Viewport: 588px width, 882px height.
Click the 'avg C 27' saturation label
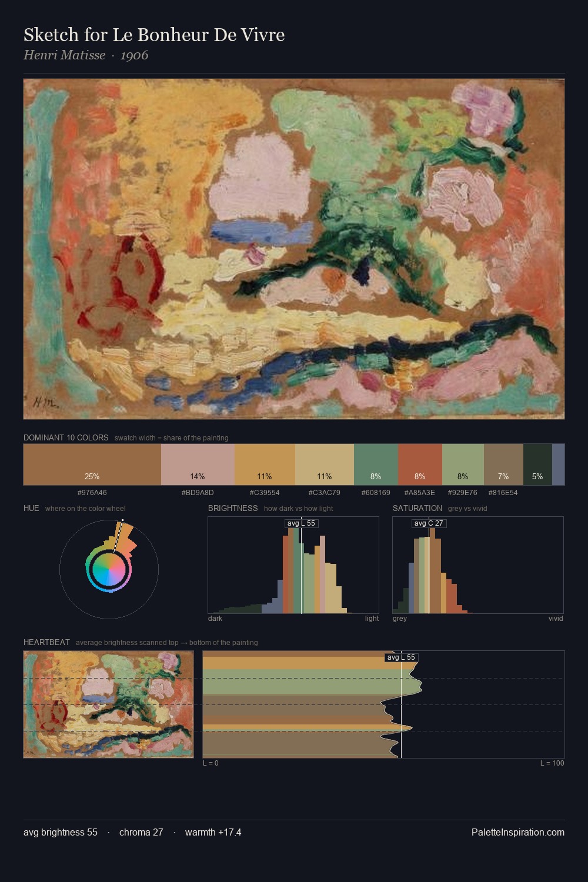[429, 523]
